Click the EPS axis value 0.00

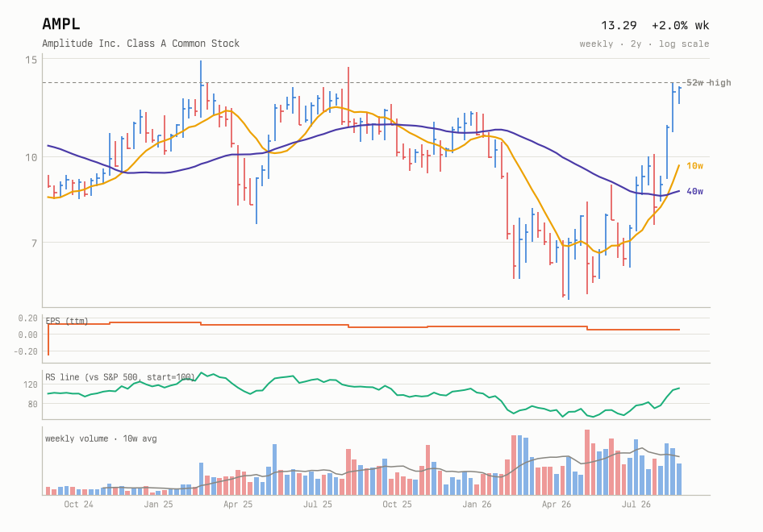point(27,335)
